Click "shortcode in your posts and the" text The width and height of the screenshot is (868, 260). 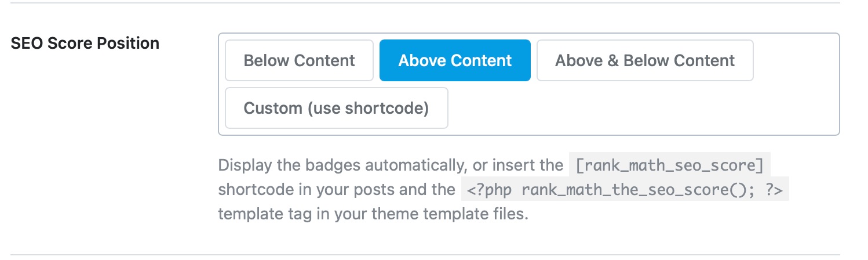click(336, 190)
